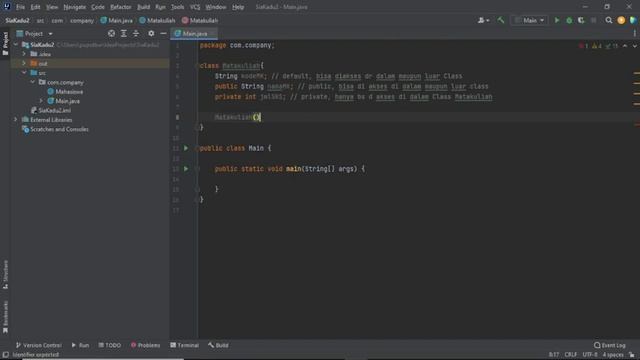Screen dimensions: 640x360
Task: Open the Bookmarks side tool window
Action: tap(5, 317)
